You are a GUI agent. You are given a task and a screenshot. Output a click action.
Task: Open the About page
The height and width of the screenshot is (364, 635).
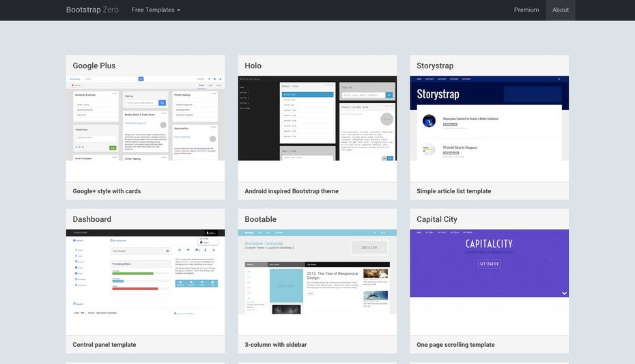[x=561, y=10]
